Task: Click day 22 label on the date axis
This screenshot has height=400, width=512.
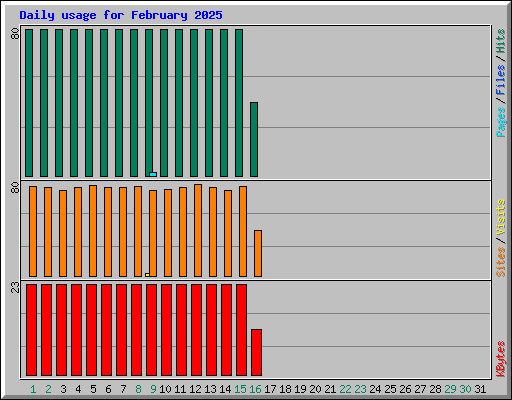Action: click(345, 389)
